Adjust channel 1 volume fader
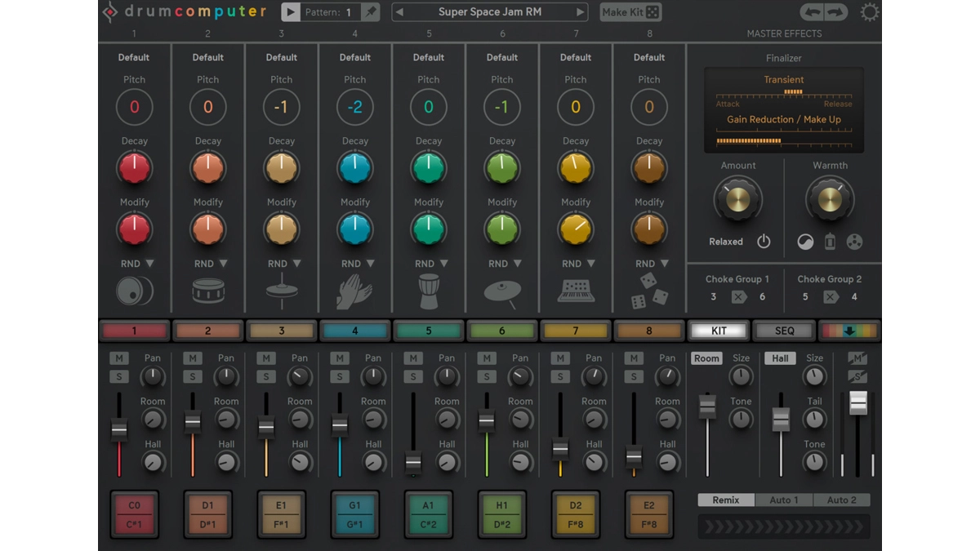 tap(119, 429)
